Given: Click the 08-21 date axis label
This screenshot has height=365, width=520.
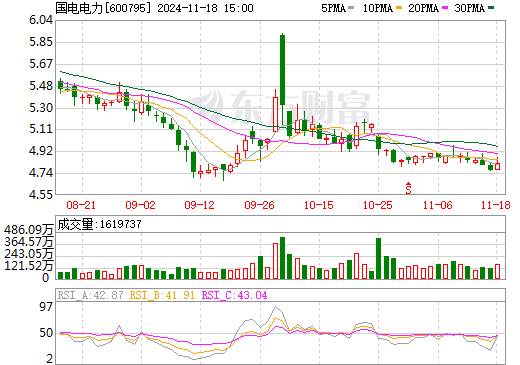Looking at the screenshot, I should pos(81,205).
